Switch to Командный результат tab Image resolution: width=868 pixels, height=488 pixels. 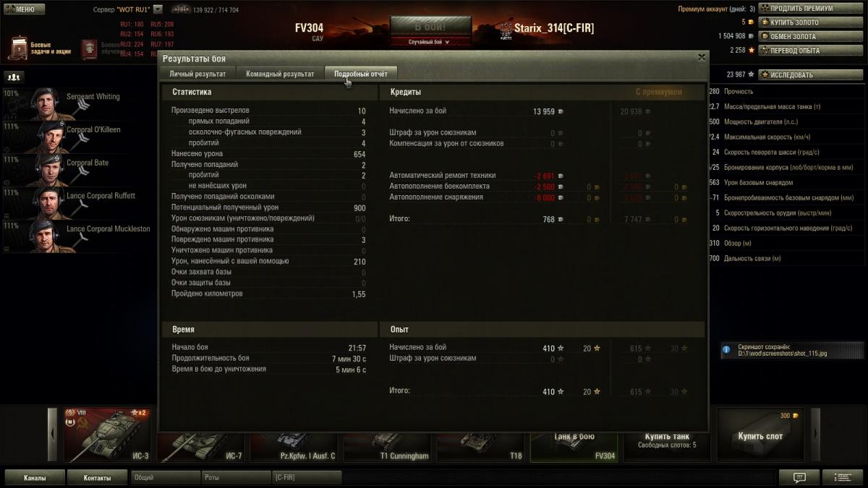(x=280, y=74)
